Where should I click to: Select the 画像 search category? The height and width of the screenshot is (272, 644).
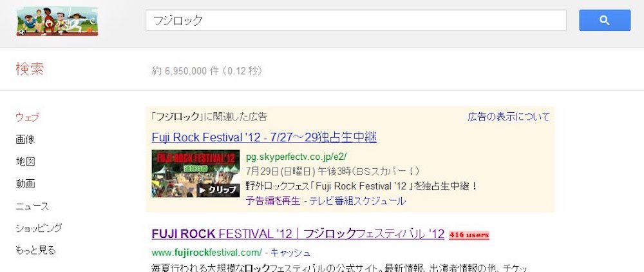click(x=26, y=139)
